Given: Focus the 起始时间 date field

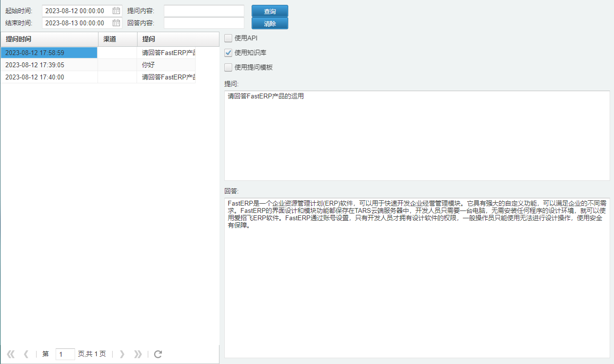Looking at the screenshot, I should pyautogui.click(x=77, y=11).
